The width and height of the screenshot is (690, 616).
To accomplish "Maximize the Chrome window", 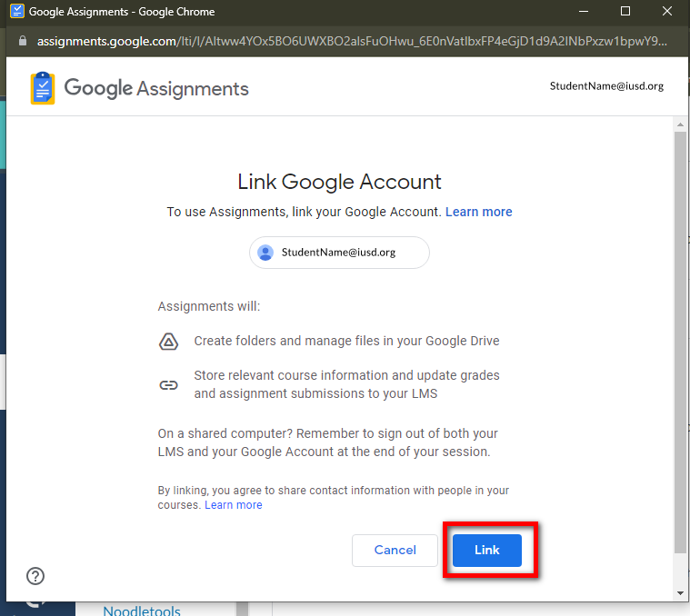I will click(x=625, y=12).
